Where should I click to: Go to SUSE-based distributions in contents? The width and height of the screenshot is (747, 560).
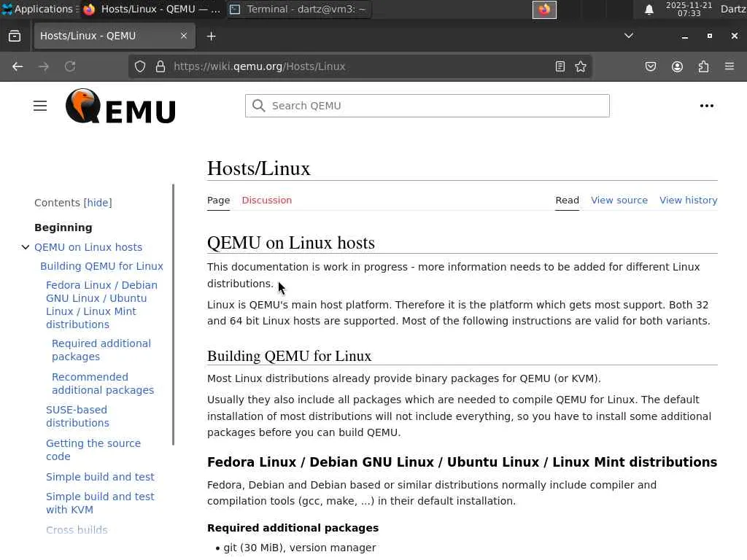[77, 416]
